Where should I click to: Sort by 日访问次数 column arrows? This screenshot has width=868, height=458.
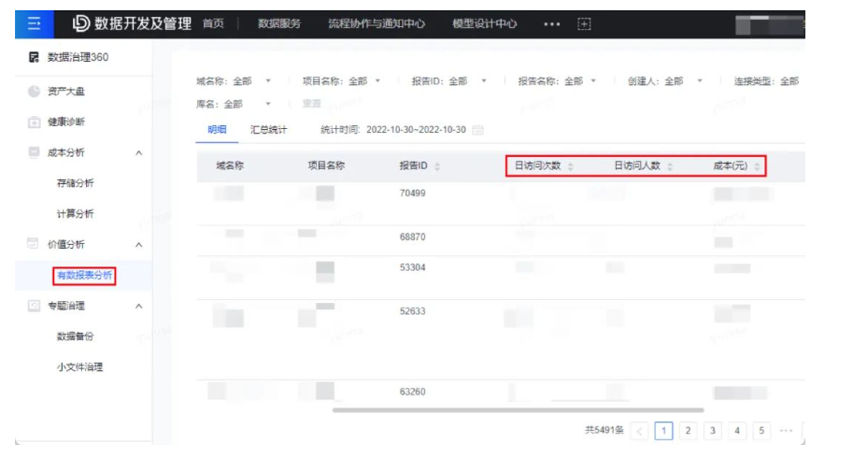(x=570, y=166)
